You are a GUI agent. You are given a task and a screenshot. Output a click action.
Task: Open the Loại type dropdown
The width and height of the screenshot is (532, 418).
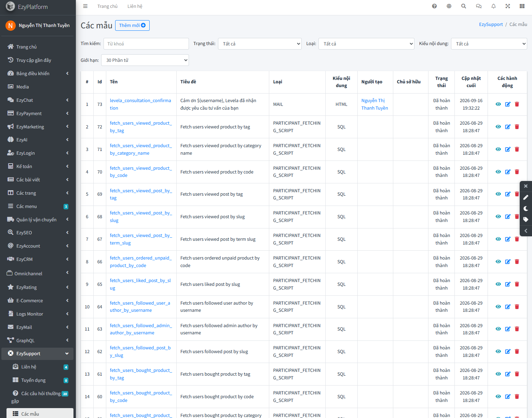click(366, 44)
